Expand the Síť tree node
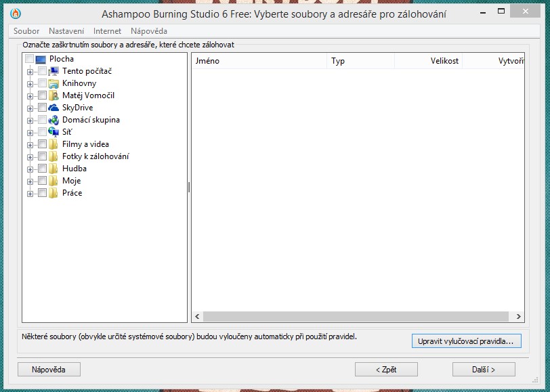Image resolution: width=550 pixels, height=392 pixels. point(30,133)
